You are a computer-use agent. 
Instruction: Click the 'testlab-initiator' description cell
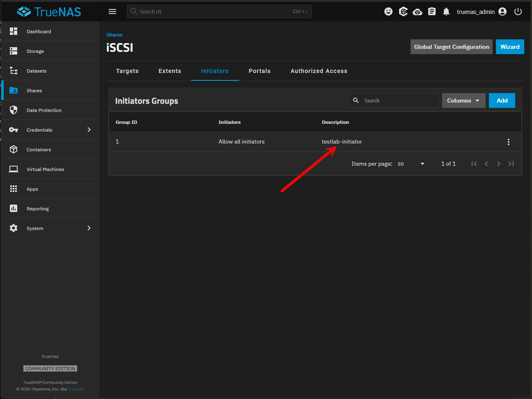coord(342,141)
